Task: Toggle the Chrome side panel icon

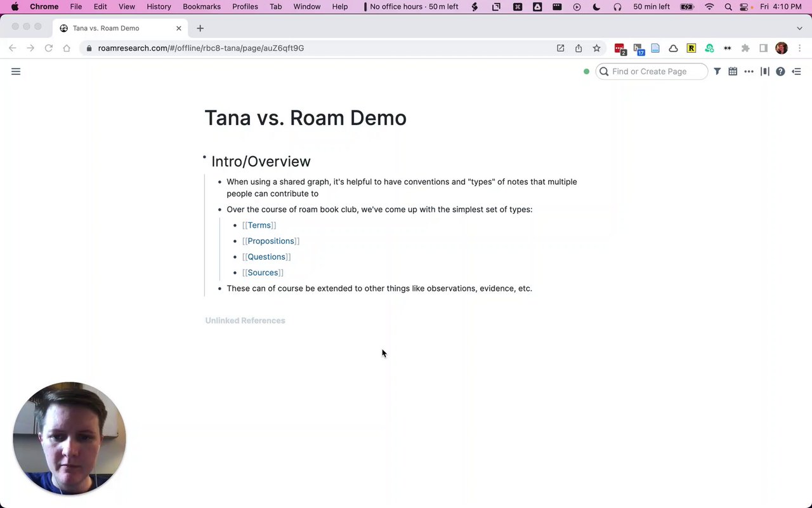Action: point(764,48)
